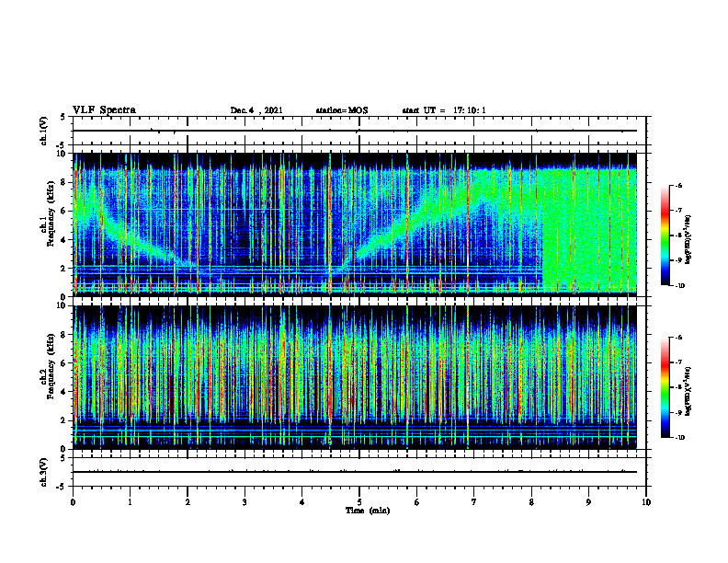Select the ch.1 frequency tick "8"
This screenshot has width=728, height=563.
pos(64,182)
